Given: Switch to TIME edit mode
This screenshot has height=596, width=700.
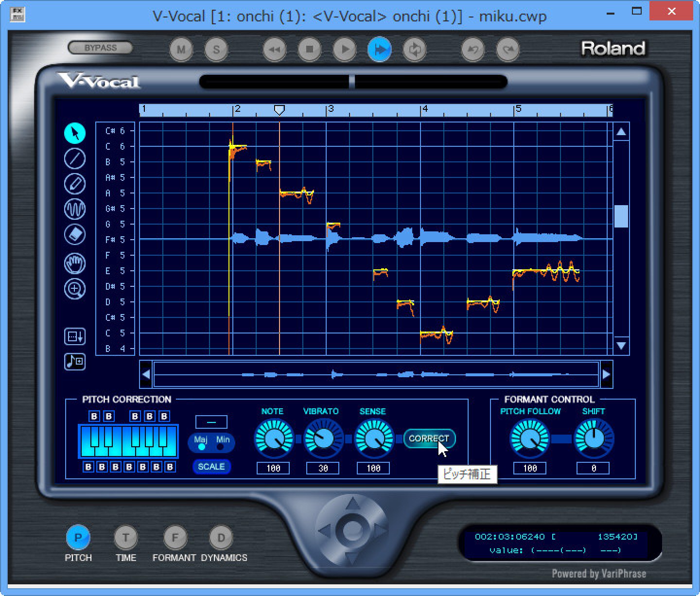Looking at the screenshot, I should click(126, 538).
